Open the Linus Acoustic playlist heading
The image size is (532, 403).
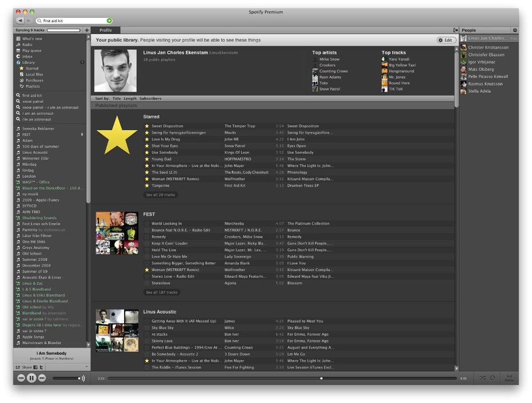(x=160, y=312)
